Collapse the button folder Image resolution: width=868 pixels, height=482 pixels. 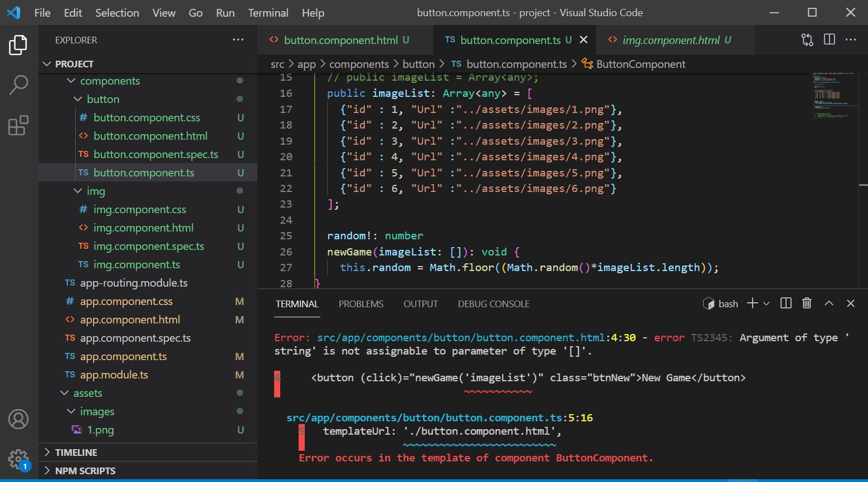[x=148, y=99]
